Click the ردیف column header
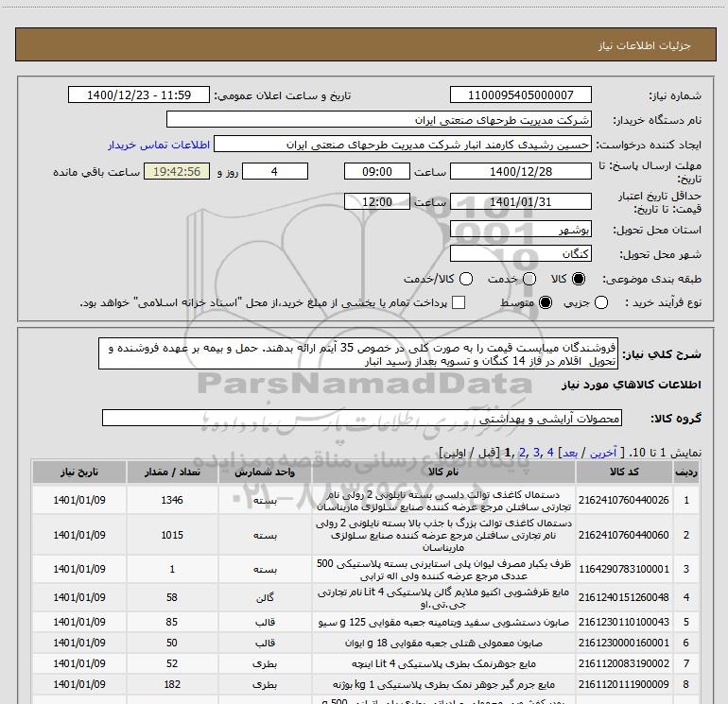This screenshot has height=704, width=728. (x=686, y=472)
